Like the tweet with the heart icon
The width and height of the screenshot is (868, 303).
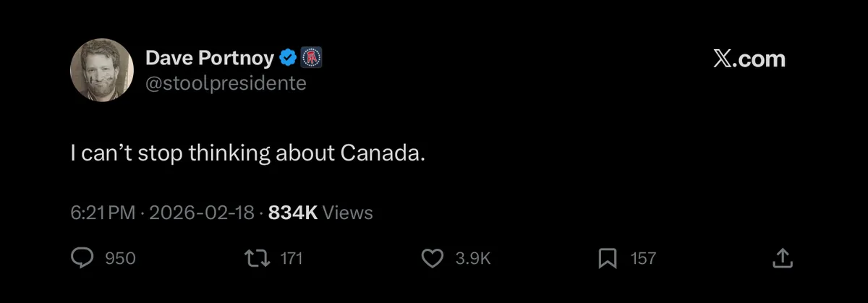(x=433, y=258)
